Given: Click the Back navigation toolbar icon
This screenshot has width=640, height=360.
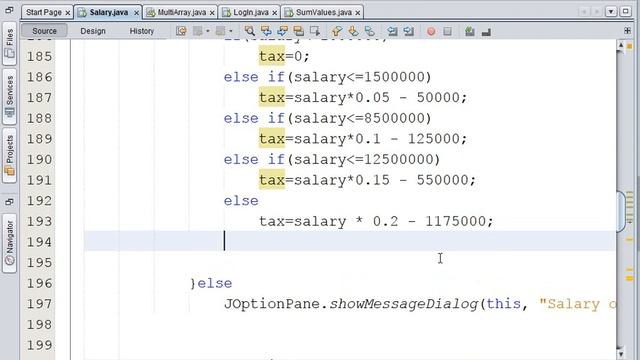Looking at the screenshot, I should point(198,31).
